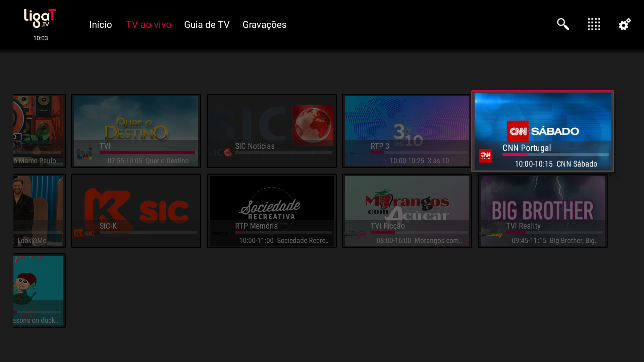This screenshot has height=362, width=644.
Task: Open RTP 3 channel tile
Action: click(407, 131)
